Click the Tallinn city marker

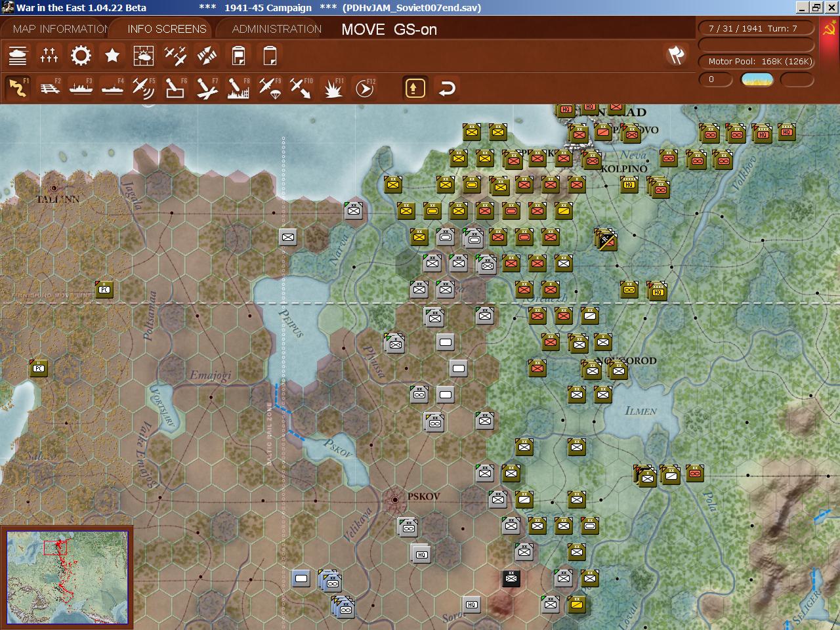54,188
